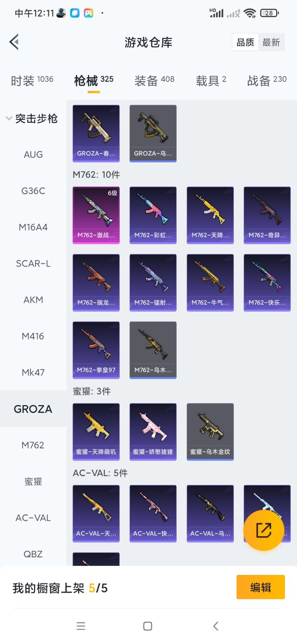Viewport: 297px width, 644px height.
Task: Click the 编辑 button
Action: [x=261, y=587]
